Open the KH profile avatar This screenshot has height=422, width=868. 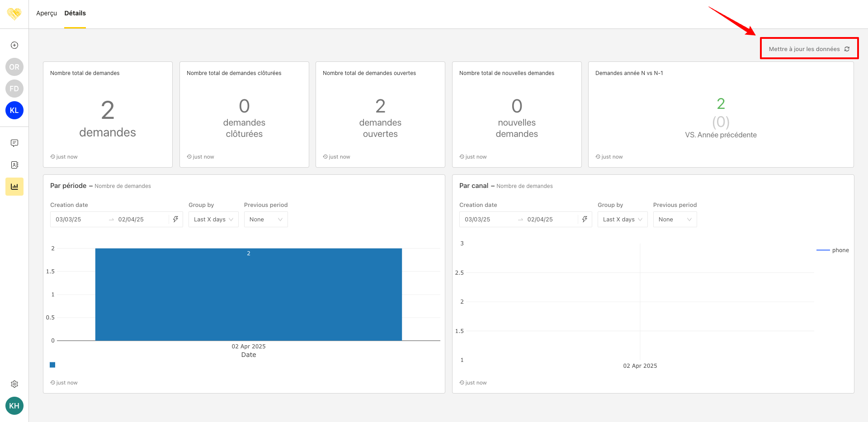tap(14, 406)
